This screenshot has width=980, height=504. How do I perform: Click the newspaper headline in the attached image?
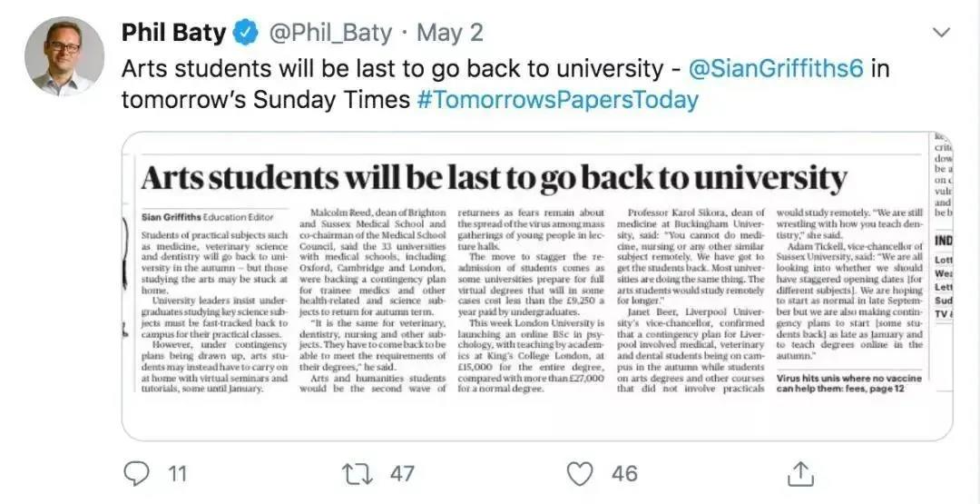[493, 177]
